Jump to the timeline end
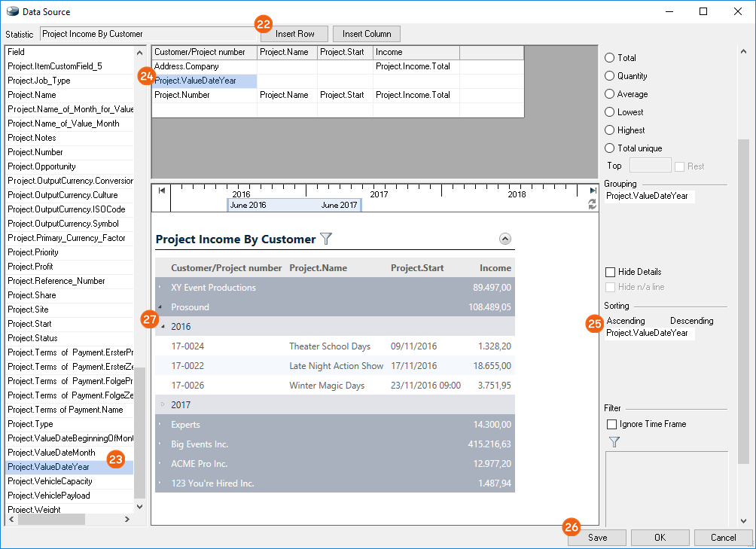756x549 pixels. [x=593, y=191]
